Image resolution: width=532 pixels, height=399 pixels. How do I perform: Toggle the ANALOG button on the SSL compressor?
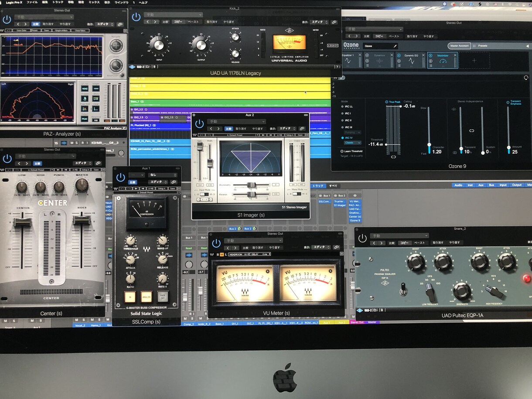coord(146,297)
